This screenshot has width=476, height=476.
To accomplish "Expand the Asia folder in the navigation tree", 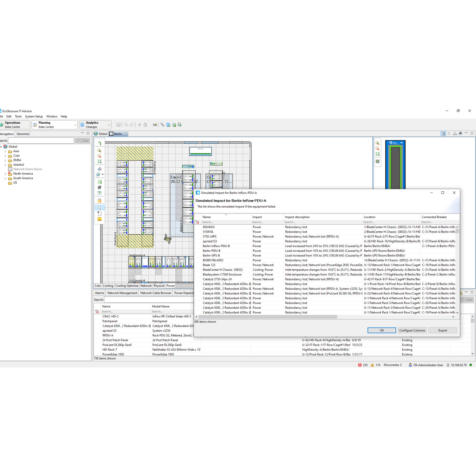I will 5,151.
